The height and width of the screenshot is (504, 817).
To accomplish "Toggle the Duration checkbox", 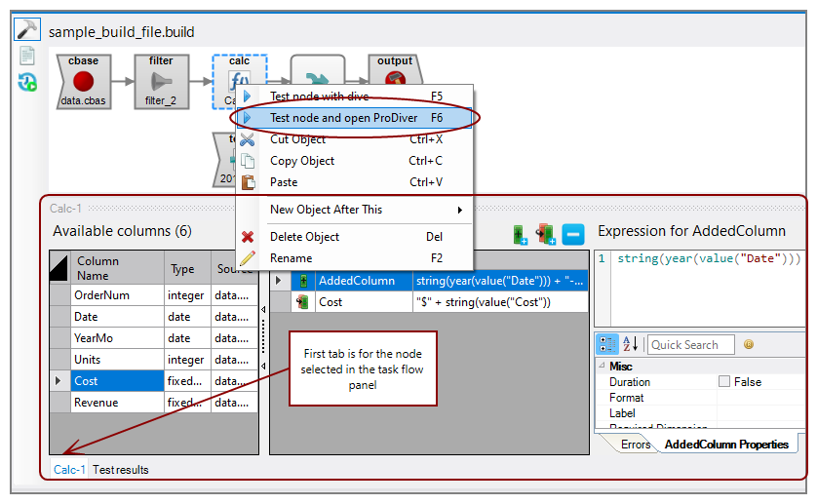I will click(723, 382).
